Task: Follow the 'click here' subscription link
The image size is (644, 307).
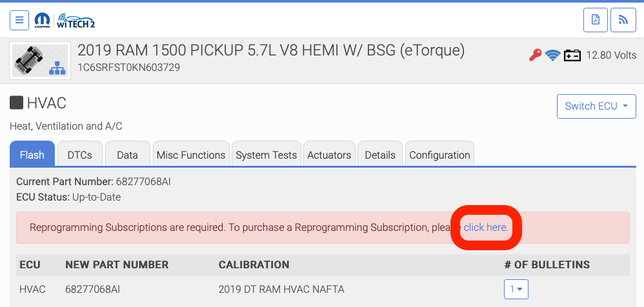Action: (486, 228)
